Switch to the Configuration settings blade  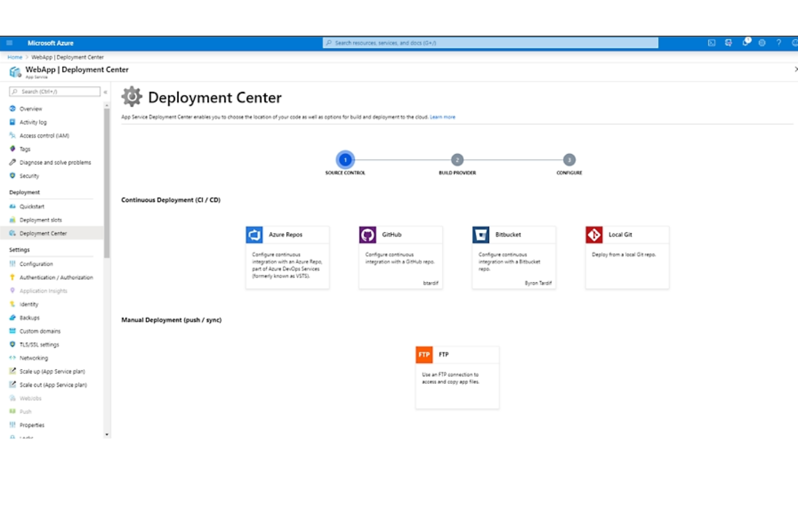coord(36,264)
